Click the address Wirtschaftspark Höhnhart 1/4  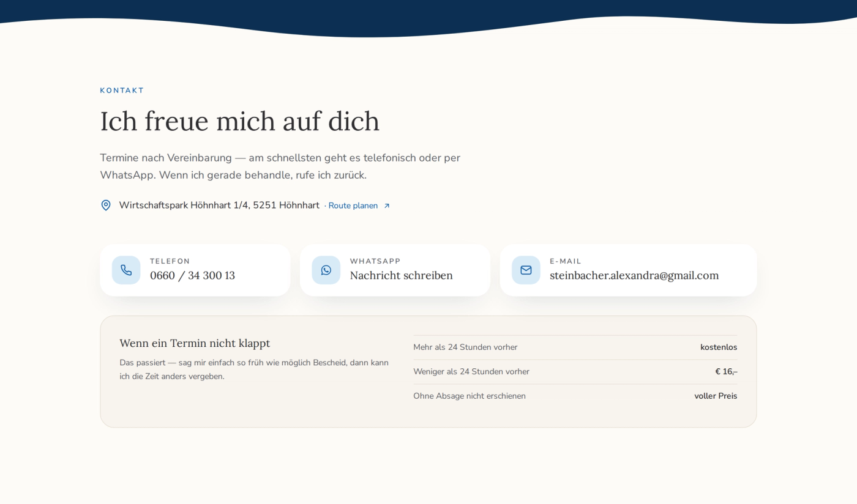[x=219, y=206]
